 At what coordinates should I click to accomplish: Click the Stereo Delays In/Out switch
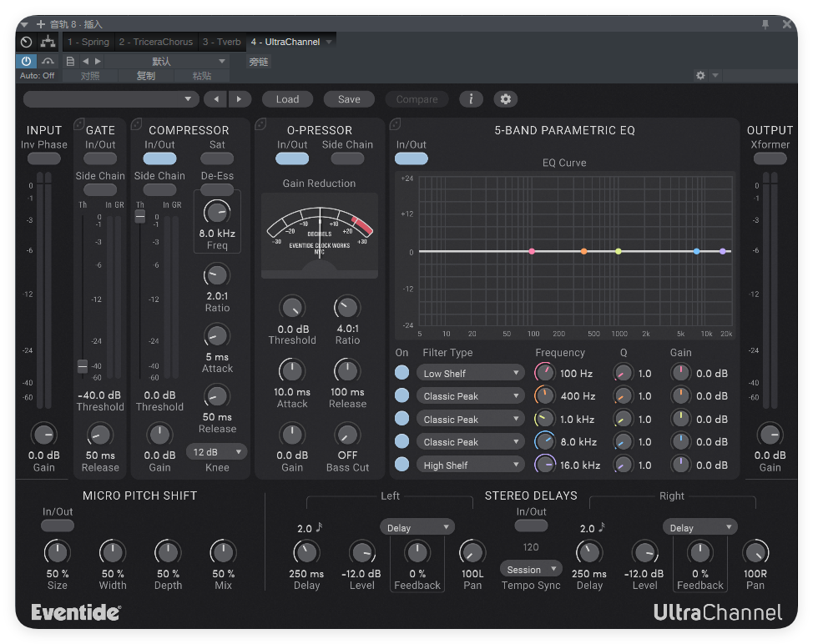[x=531, y=526]
